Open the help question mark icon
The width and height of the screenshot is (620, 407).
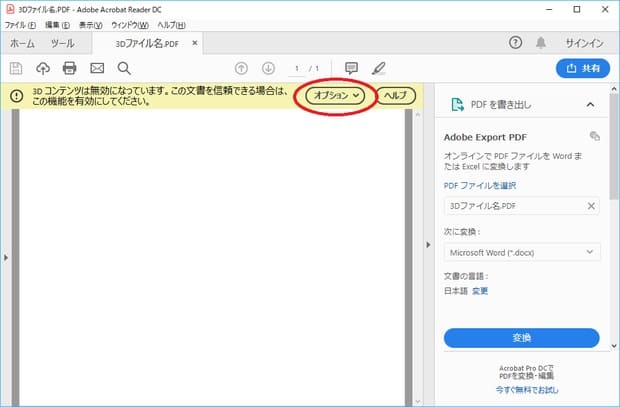tap(515, 43)
